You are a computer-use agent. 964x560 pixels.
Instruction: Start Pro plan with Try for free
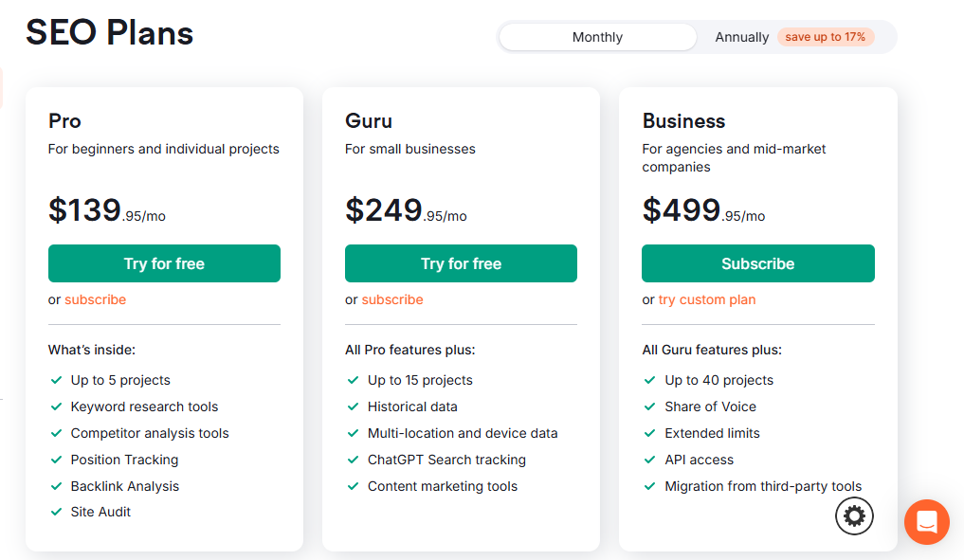point(164,263)
